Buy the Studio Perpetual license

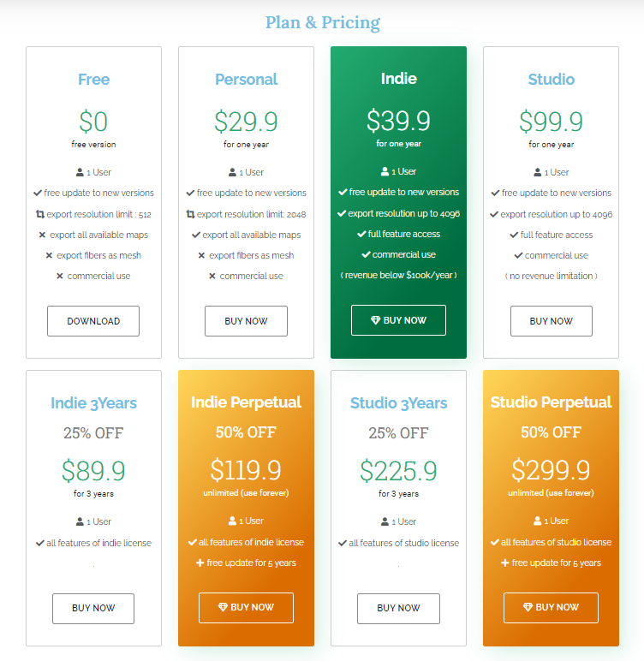(x=551, y=607)
